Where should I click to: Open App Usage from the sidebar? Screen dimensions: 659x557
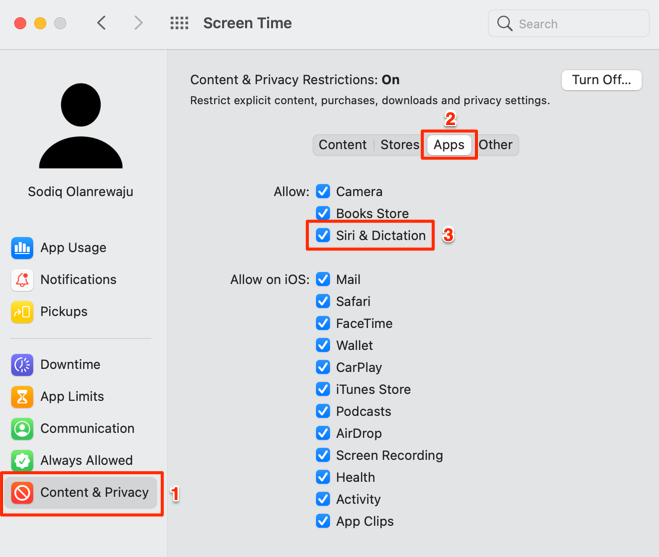[72, 248]
